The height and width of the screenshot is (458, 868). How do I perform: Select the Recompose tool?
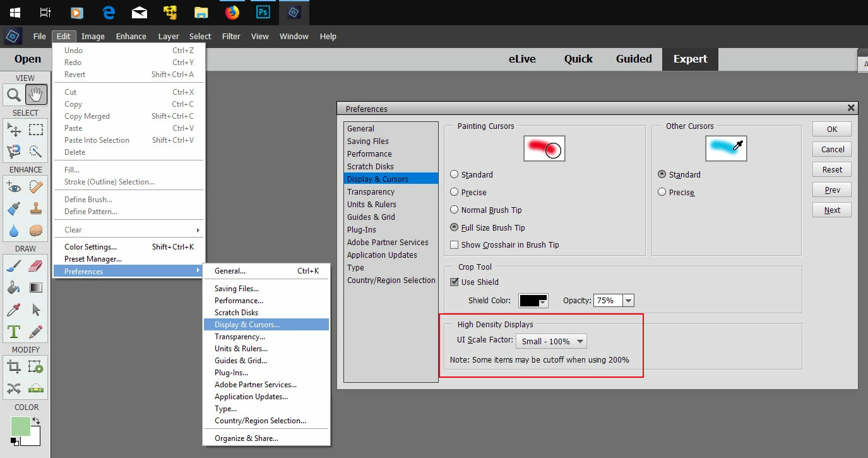(x=36, y=367)
